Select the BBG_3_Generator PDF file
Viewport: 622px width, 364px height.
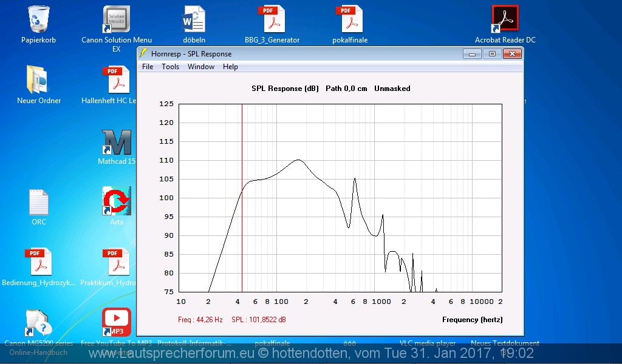272,19
